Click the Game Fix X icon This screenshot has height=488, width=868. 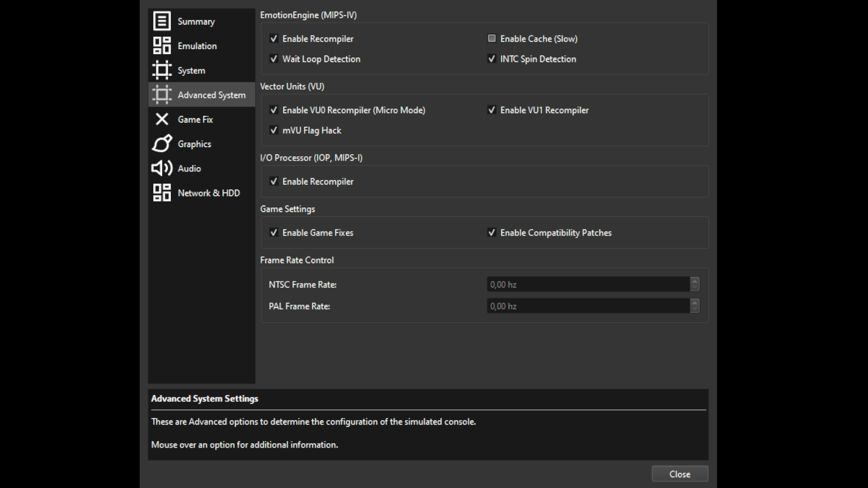(161, 119)
